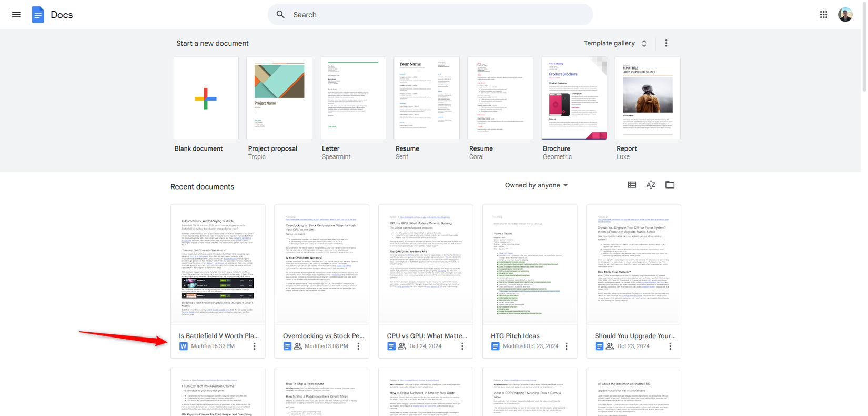Open more options beside Template gallery
Viewport: 868px width, 416px height.
666,43
